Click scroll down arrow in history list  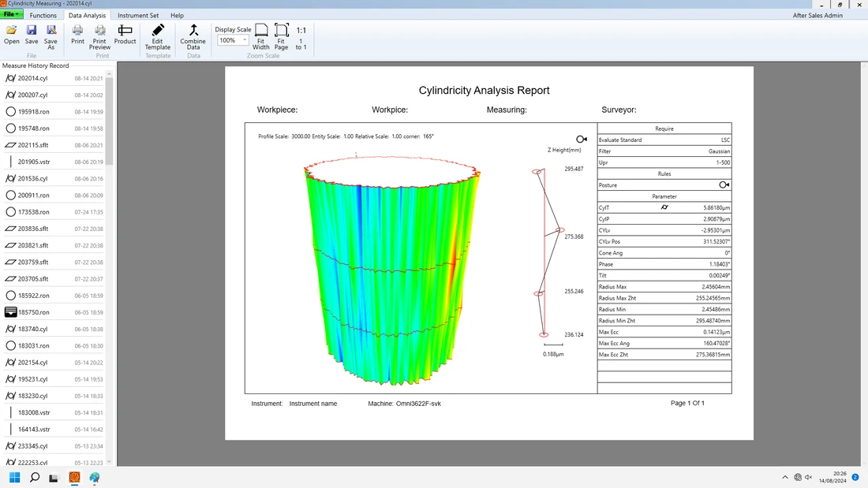click(109, 461)
